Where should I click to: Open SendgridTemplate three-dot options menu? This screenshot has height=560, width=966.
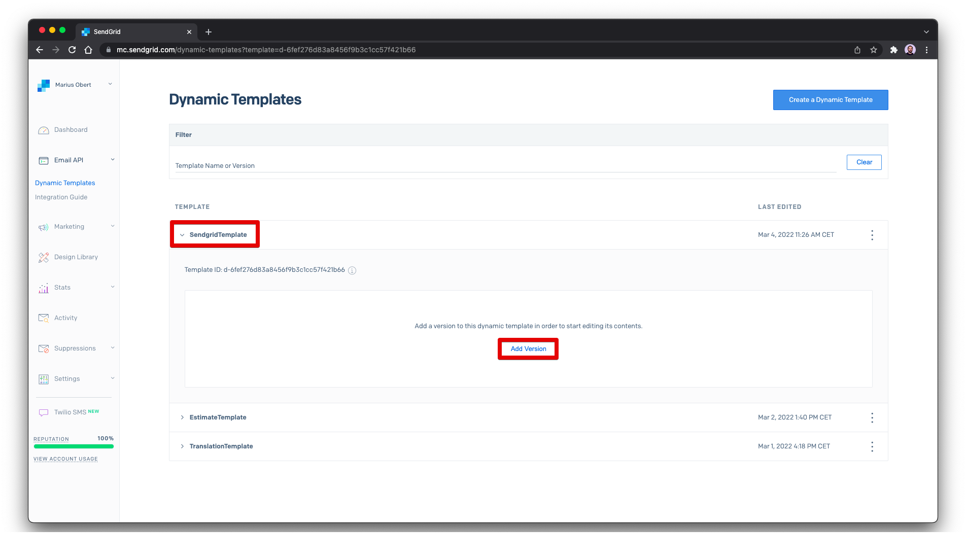pyautogui.click(x=872, y=235)
